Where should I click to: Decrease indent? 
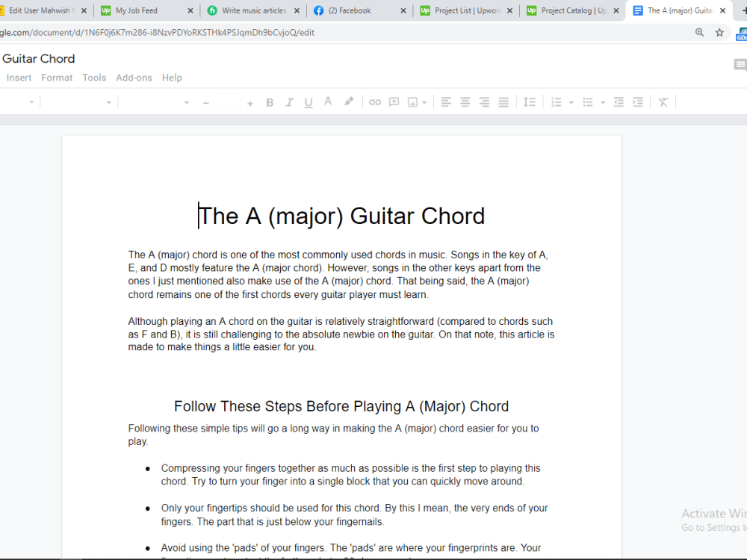coord(619,102)
